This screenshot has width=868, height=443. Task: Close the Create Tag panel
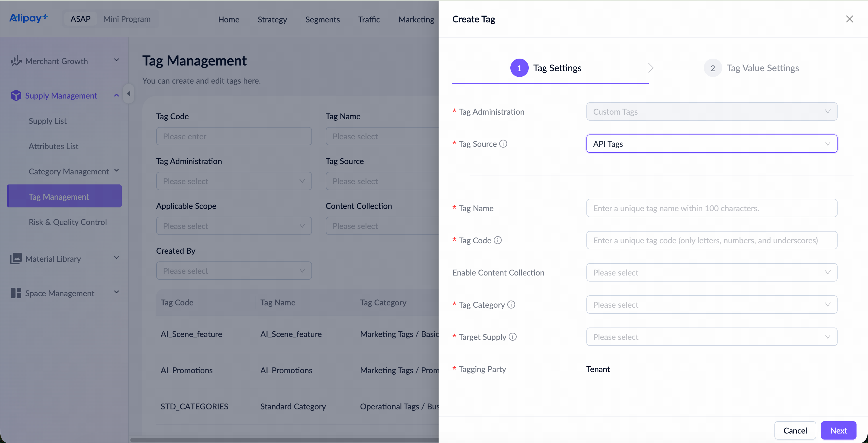click(x=849, y=19)
